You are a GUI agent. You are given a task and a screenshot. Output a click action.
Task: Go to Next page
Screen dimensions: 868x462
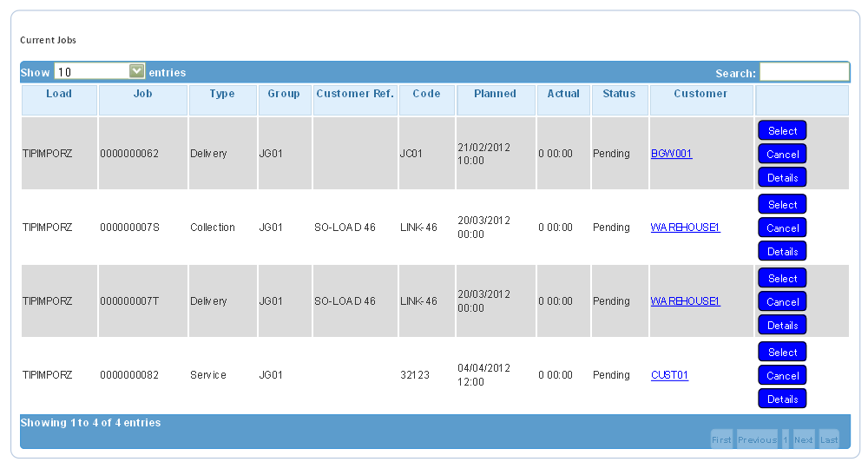[803, 439]
